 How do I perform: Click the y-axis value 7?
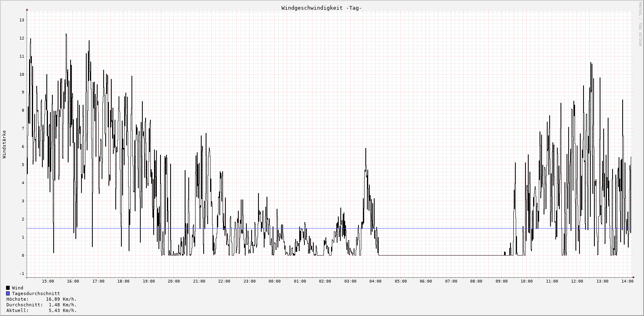coord(23,129)
